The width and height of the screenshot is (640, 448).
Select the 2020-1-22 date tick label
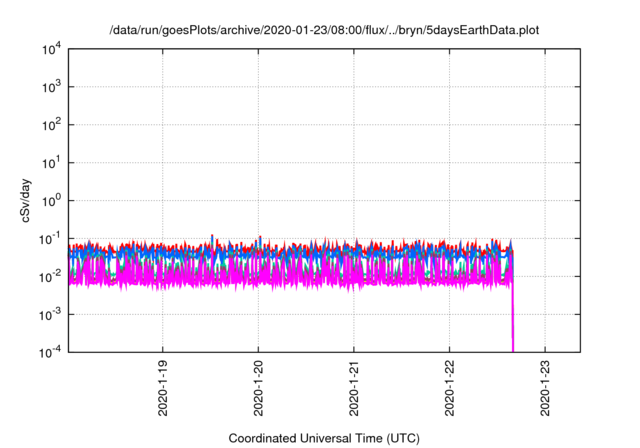tap(449, 388)
